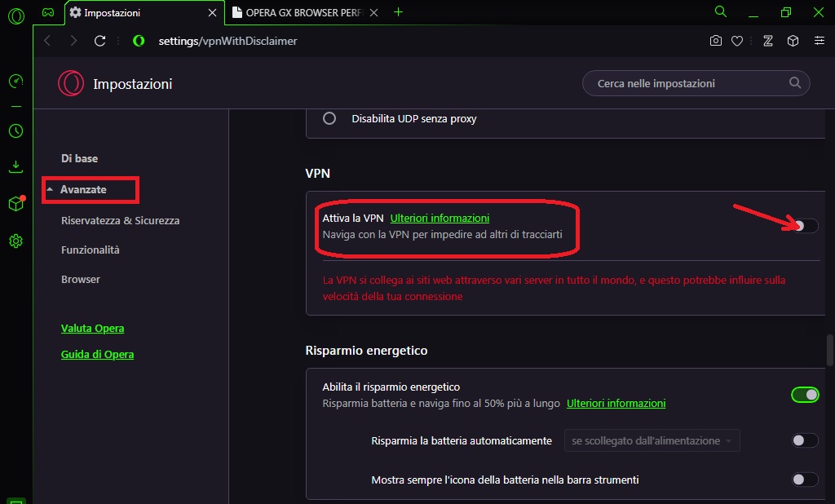Image resolution: width=835 pixels, height=504 pixels.
Task: Add page to bookmarks with heart icon
Action: point(737,41)
